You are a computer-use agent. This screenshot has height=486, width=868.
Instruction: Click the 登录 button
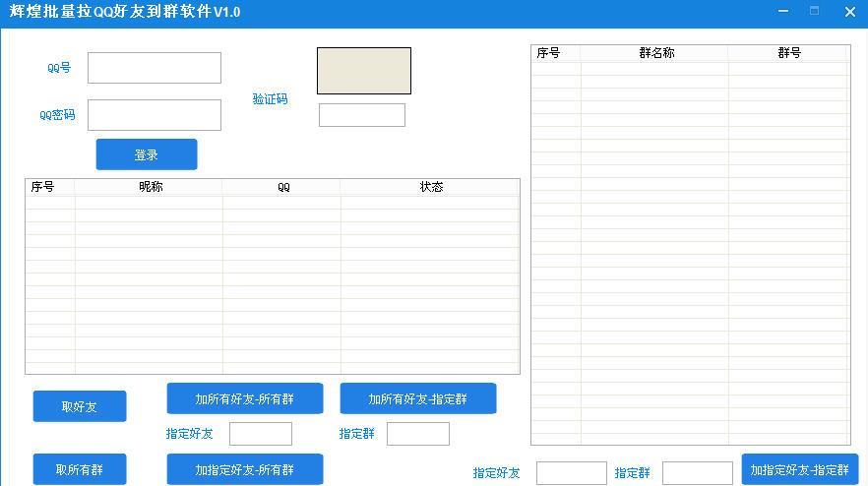[x=147, y=154]
